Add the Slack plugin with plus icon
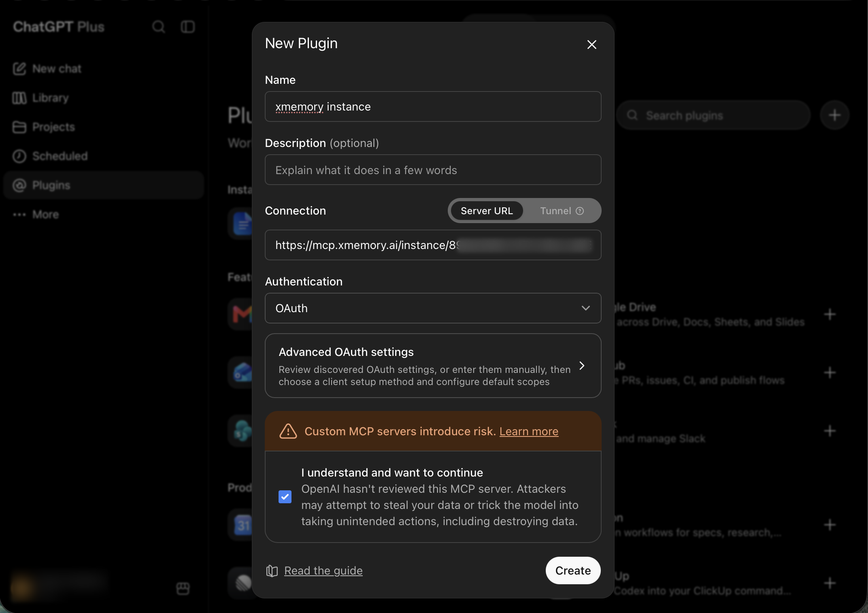The image size is (868, 613). [830, 431]
